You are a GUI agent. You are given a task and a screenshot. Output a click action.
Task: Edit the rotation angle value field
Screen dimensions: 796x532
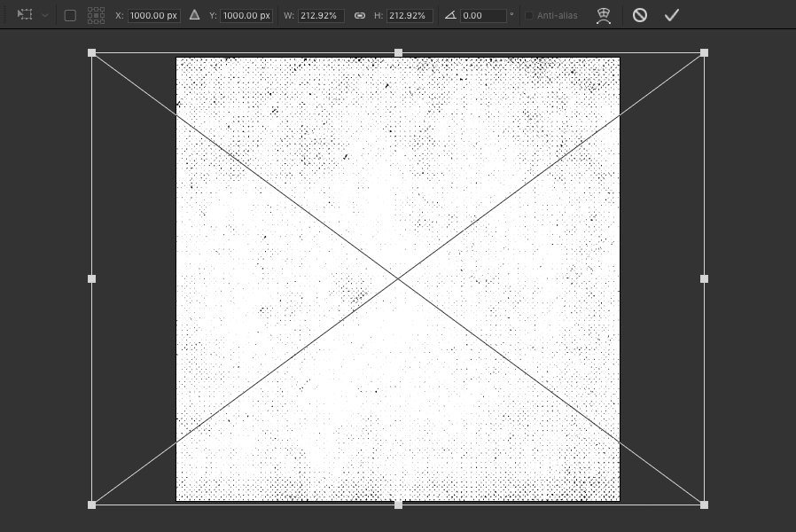(483, 15)
